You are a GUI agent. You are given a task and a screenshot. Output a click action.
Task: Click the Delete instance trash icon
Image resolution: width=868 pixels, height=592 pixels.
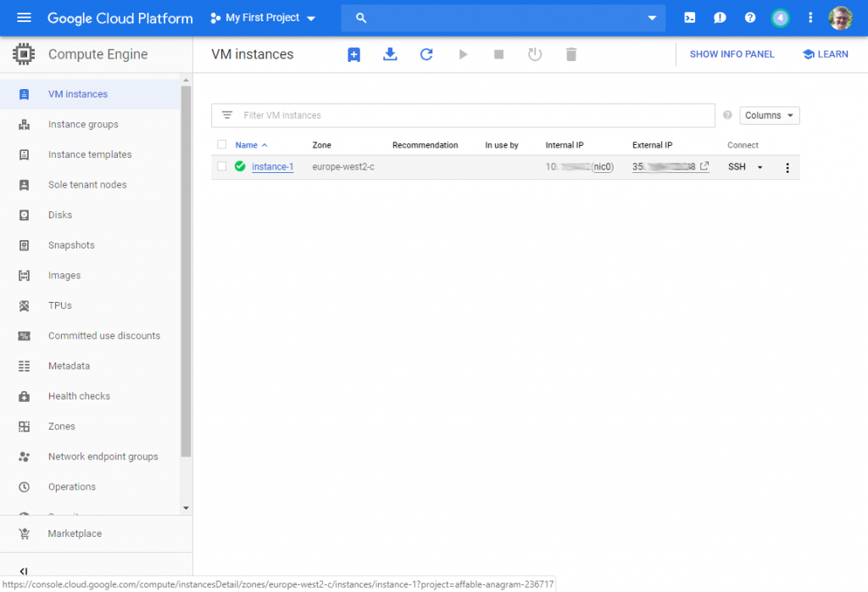click(571, 54)
